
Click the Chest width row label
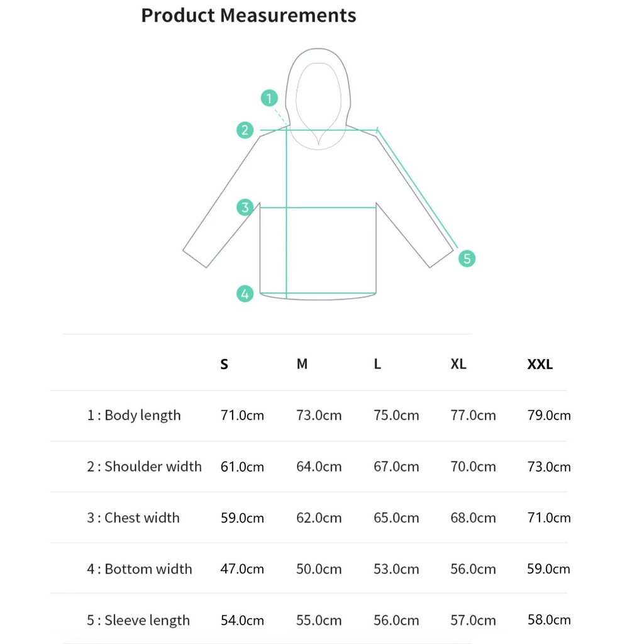click(x=133, y=518)
